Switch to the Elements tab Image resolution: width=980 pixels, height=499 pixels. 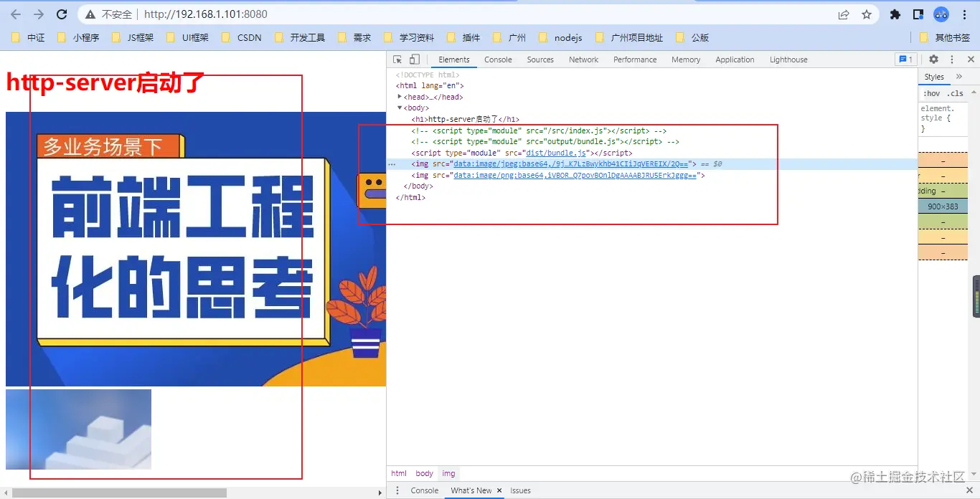point(454,60)
